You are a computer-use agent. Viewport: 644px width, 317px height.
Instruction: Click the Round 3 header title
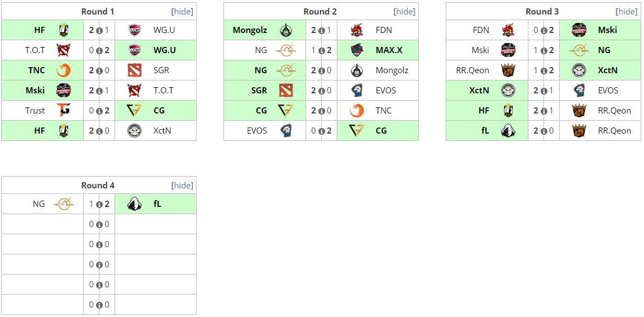(x=542, y=12)
